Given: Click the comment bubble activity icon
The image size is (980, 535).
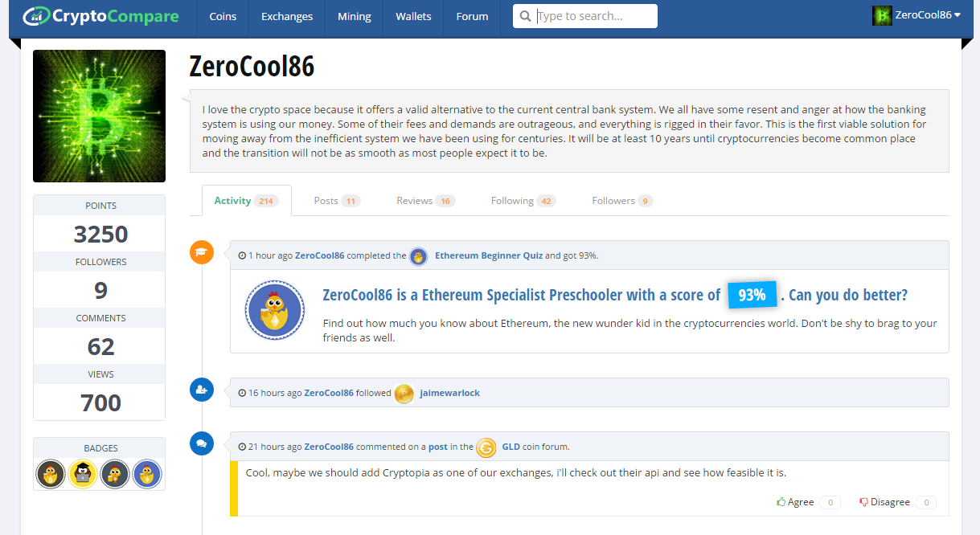Looking at the screenshot, I should [202, 443].
